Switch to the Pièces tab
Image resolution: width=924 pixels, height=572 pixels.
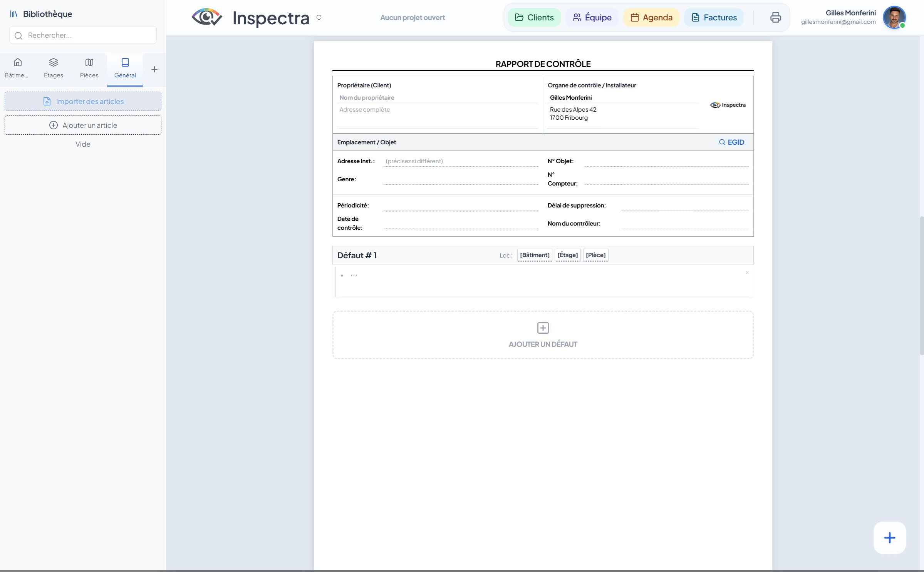click(89, 68)
